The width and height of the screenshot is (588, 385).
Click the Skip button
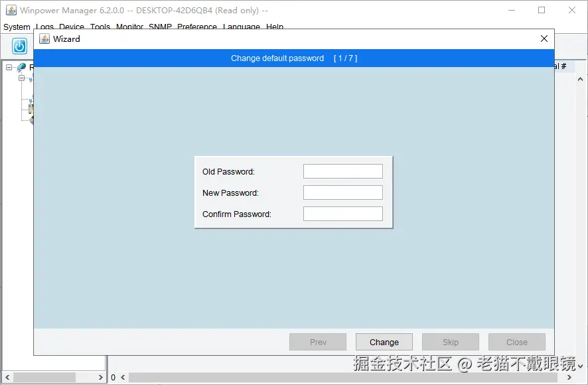(x=451, y=342)
